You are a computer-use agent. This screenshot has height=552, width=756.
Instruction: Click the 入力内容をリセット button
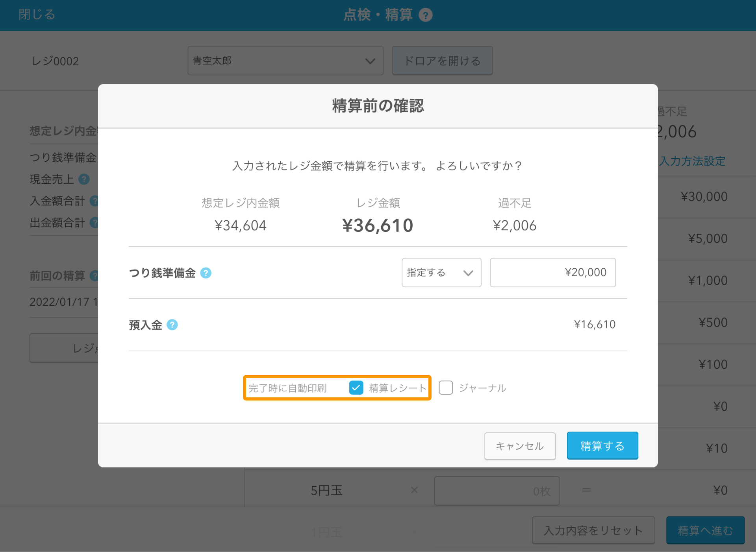tap(593, 530)
